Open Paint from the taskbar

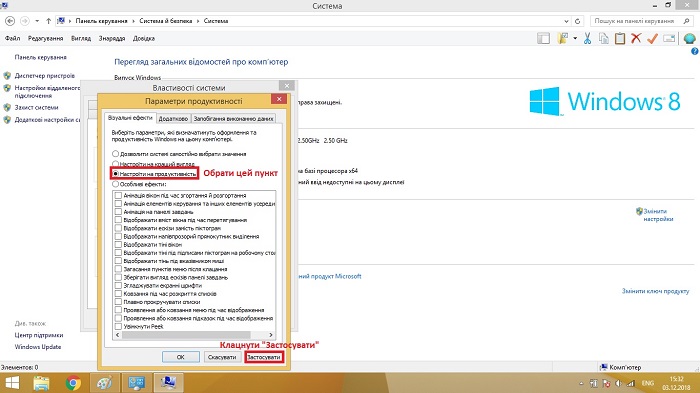[104, 383]
